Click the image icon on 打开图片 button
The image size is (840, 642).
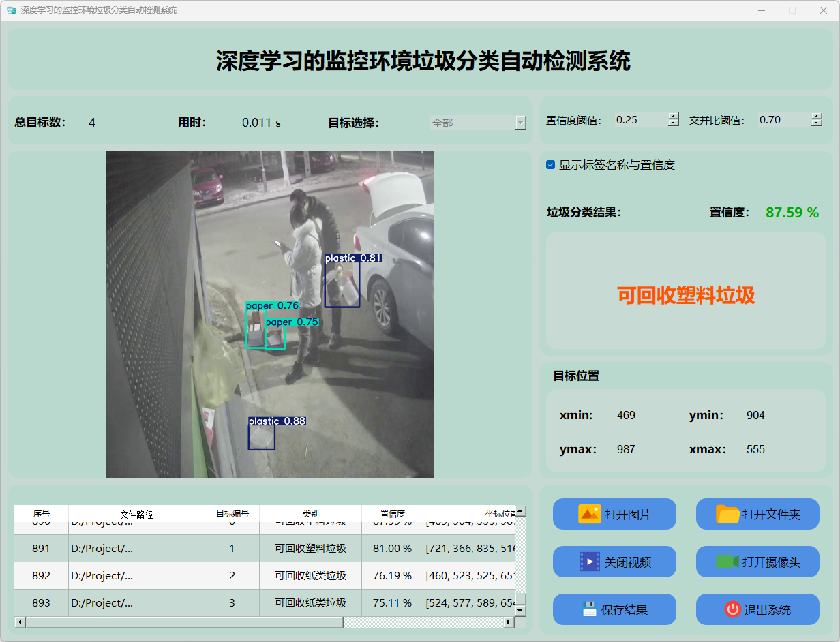point(590,514)
